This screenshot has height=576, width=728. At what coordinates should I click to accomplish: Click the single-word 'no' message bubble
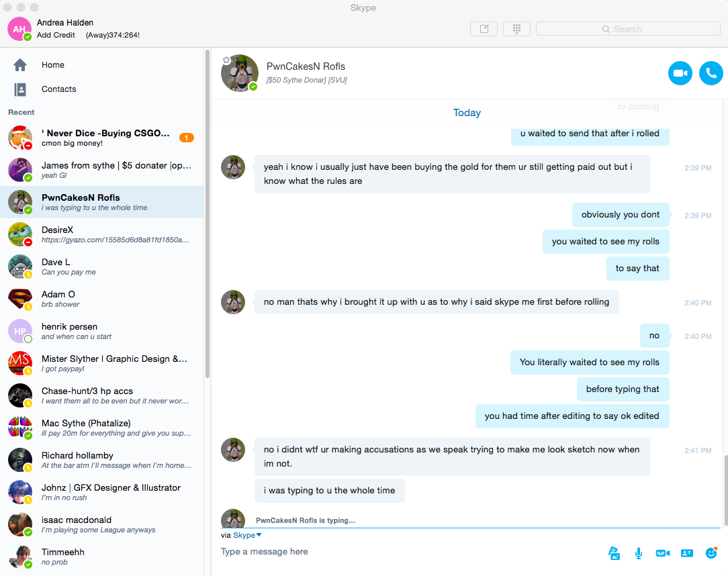[x=654, y=336]
